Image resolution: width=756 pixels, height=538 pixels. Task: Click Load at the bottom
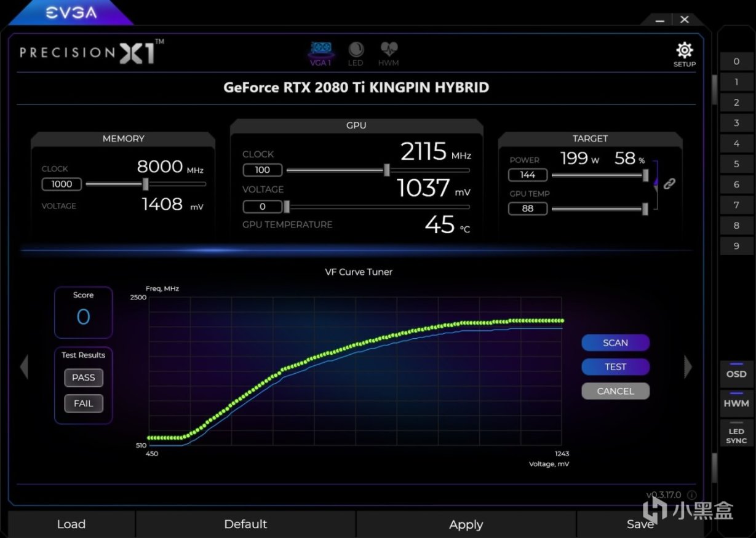(71, 524)
